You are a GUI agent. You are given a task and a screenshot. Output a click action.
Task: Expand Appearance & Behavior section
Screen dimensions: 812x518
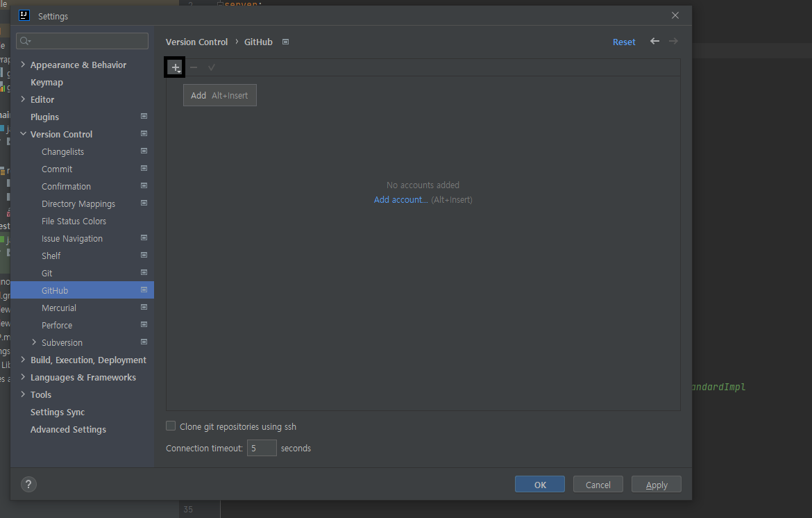point(23,65)
